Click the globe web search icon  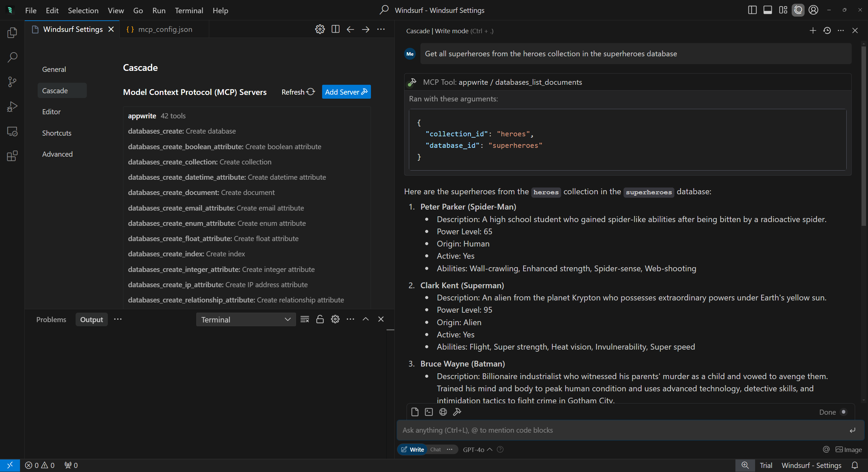443,412
